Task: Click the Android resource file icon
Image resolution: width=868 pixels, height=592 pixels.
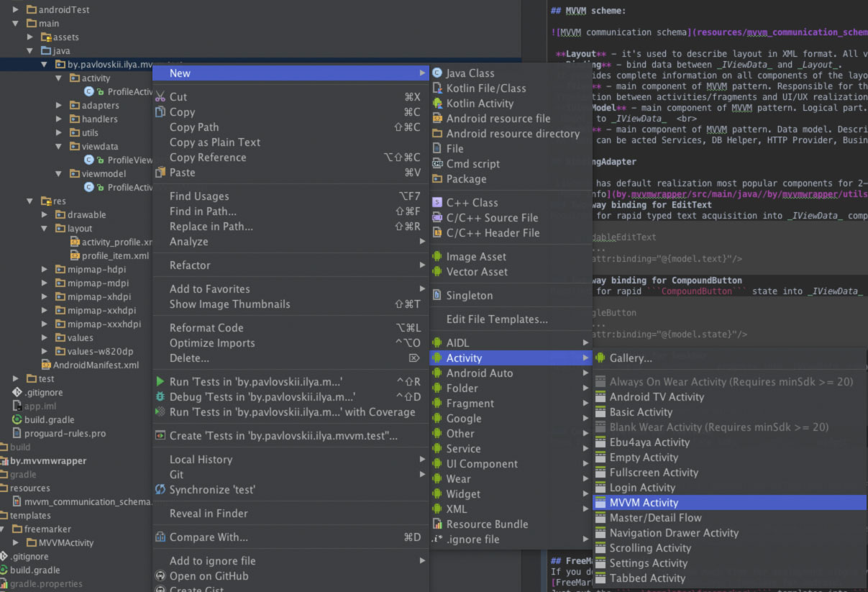Action: click(437, 118)
